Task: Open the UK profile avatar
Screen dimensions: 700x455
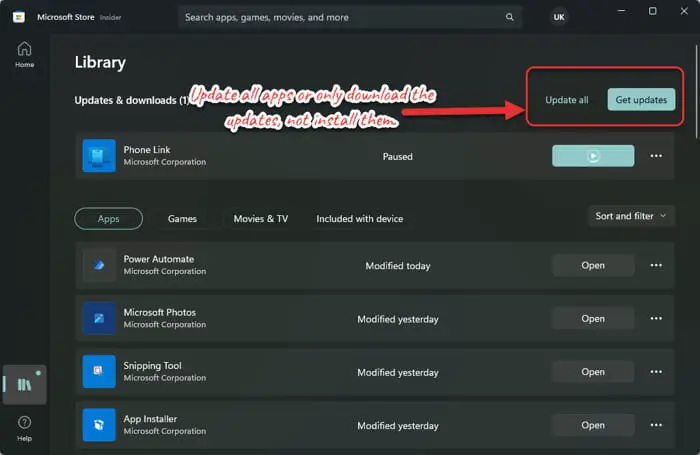Action: (559, 17)
